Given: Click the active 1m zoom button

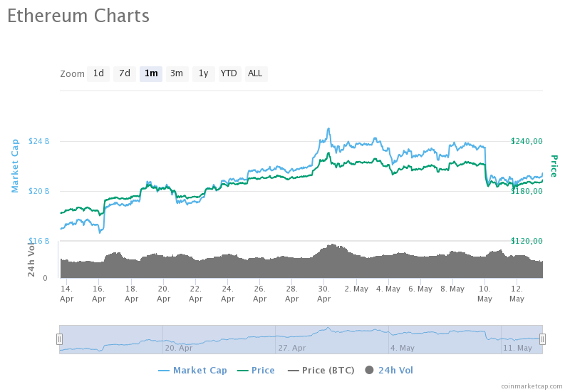Looking at the screenshot, I should [x=151, y=74].
